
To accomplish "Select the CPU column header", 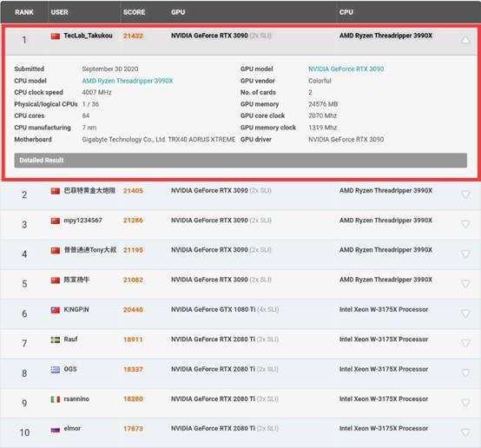I will pyautogui.click(x=346, y=12).
